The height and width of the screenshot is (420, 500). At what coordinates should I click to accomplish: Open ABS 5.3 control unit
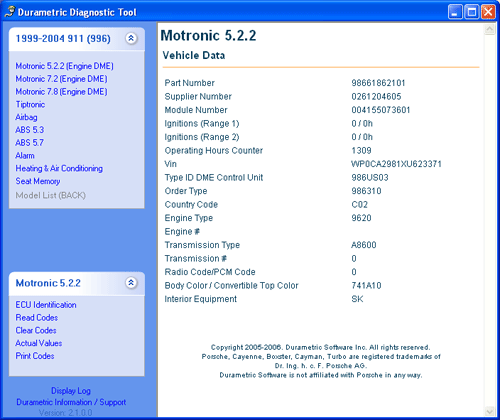pyautogui.click(x=30, y=130)
